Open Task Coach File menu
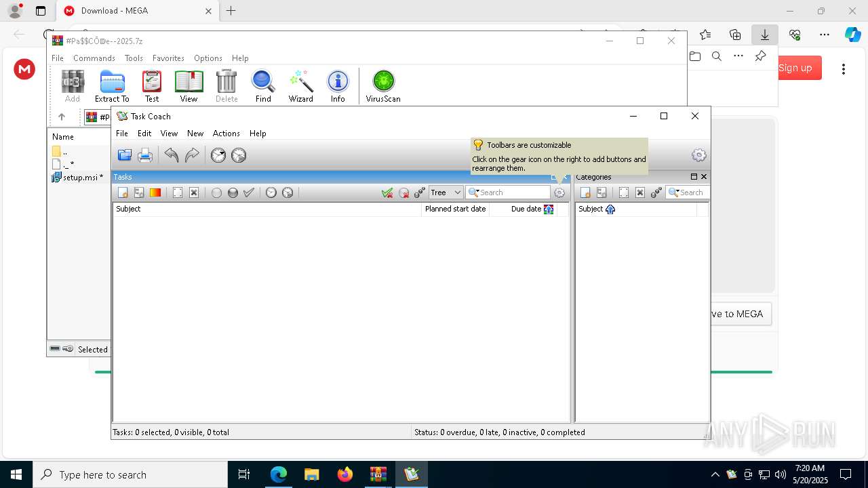 [122, 134]
